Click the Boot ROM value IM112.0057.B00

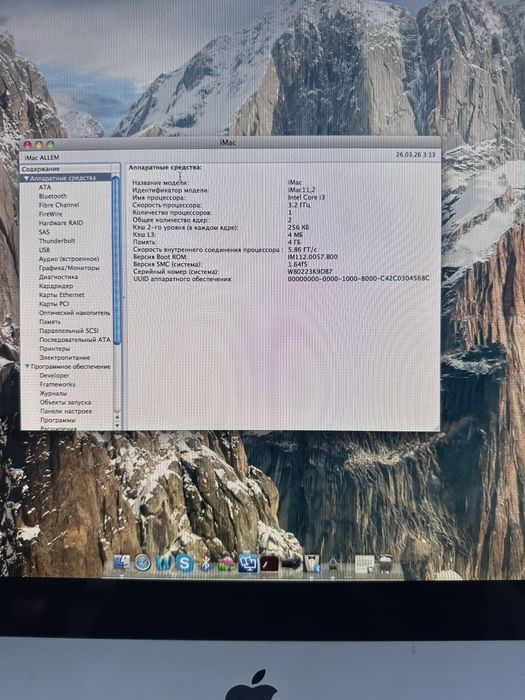pyautogui.click(x=312, y=257)
